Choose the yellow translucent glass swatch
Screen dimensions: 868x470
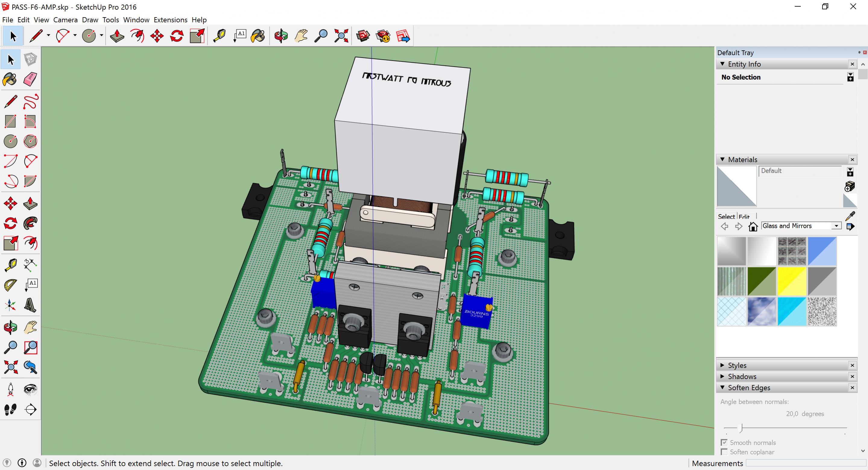pyautogui.click(x=792, y=281)
